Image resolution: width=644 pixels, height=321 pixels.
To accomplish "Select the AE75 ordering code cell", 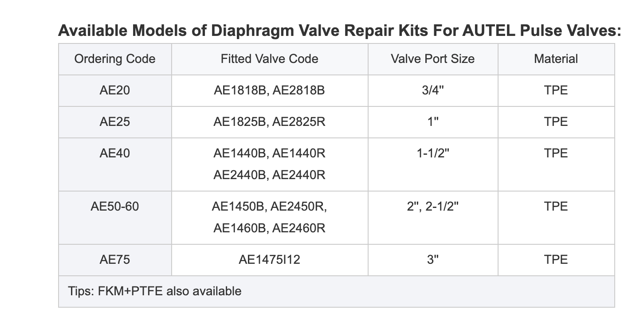I will pyautogui.click(x=115, y=260).
